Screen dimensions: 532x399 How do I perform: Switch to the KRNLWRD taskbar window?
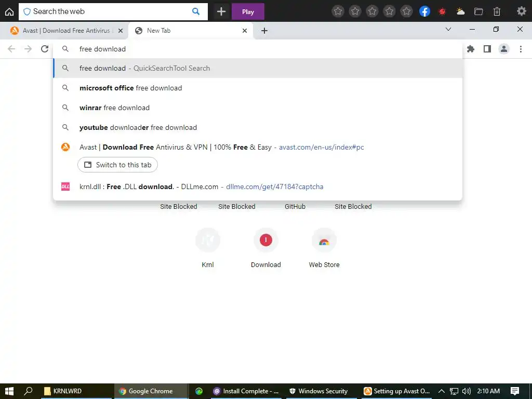click(76, 391)
